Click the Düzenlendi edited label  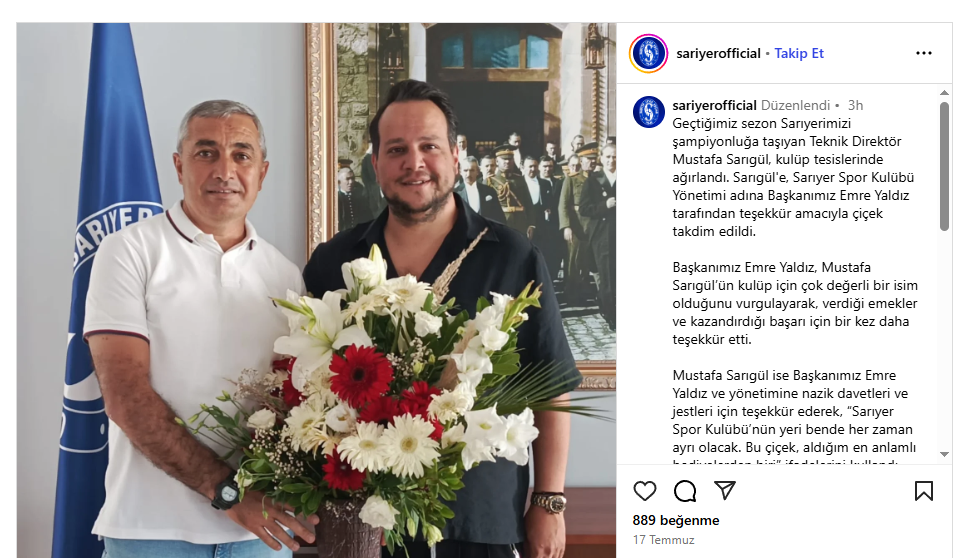coord(796,105)
